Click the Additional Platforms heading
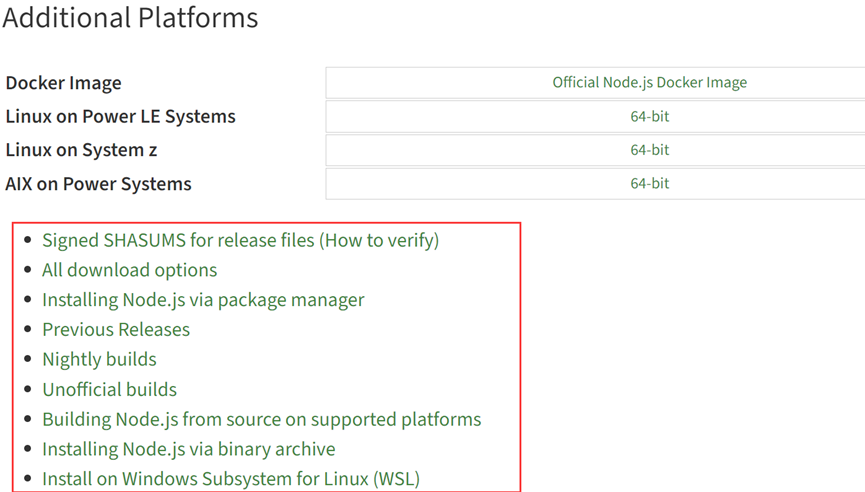865x492 pixels. [130, 18]
